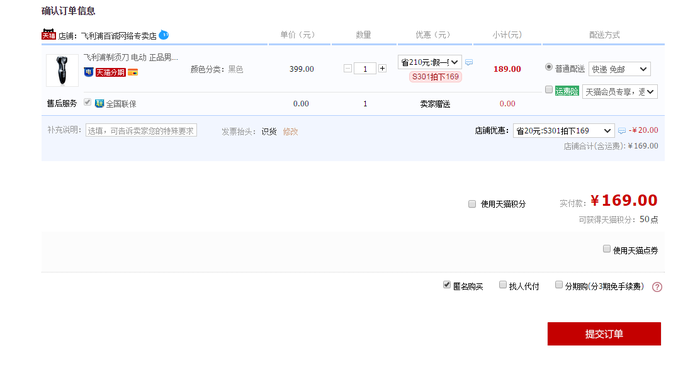Enable the 找人代付 checkbox
Viewport: 700px width, 365px height.
pyautogui.click(x=503, y=284)
